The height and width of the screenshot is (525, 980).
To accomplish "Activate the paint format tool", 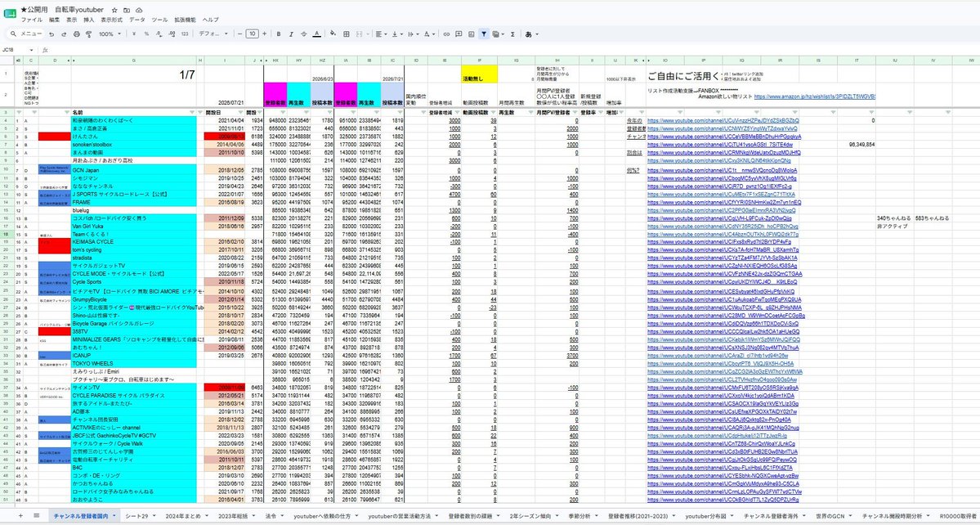I will coord(88,34).
